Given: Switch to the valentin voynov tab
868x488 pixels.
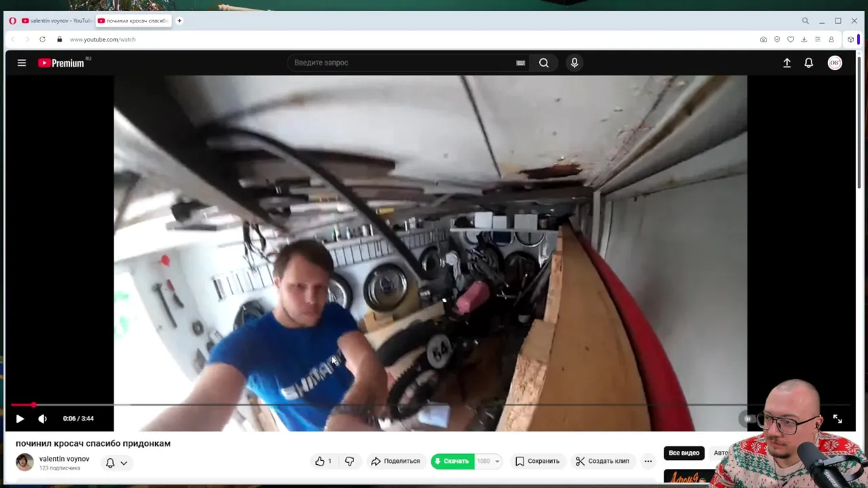Looking at the screenshot, I should [56, 21].
